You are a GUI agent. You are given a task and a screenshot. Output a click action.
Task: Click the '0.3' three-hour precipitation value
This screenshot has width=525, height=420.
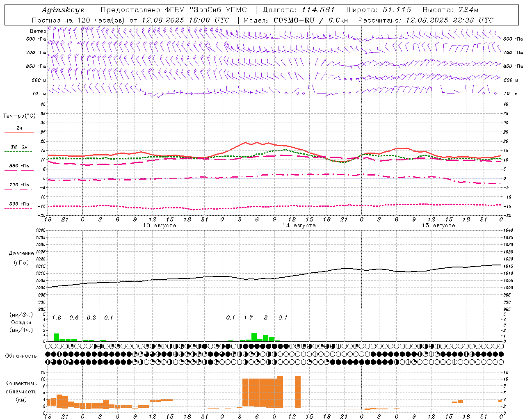click(91, 318)
